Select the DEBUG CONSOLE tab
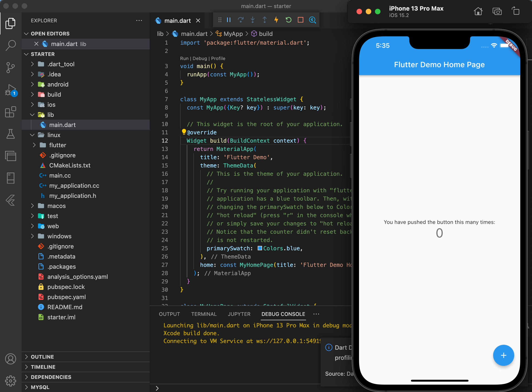Viewport: 532px width, 392px height. tap(283, 314)
